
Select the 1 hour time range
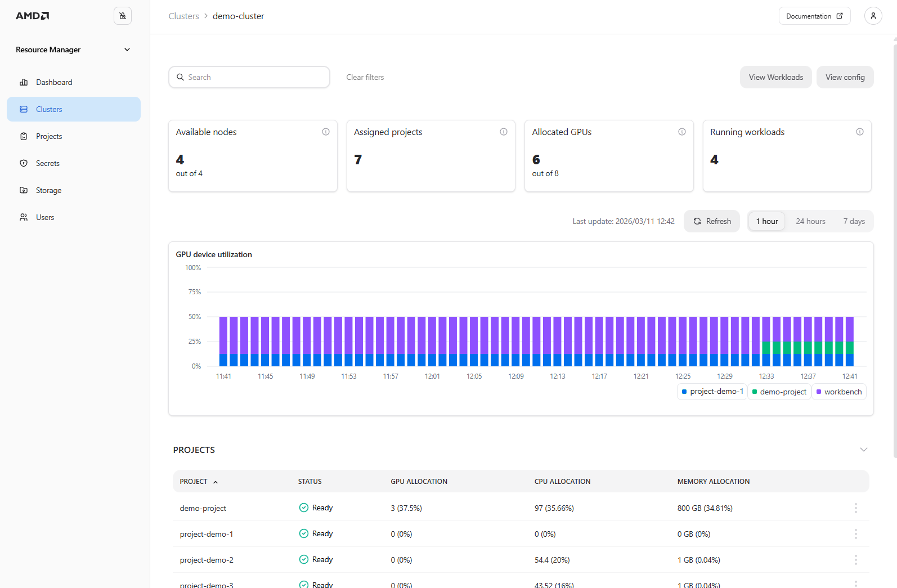(767, 221)
